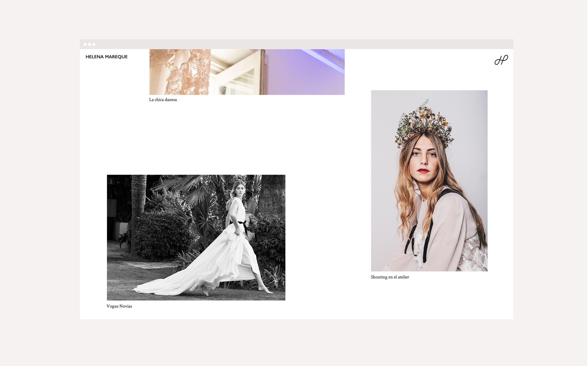
Task: Open the Vogue Novias caption link
Action: pyautogui.click(x=119, y=306)
